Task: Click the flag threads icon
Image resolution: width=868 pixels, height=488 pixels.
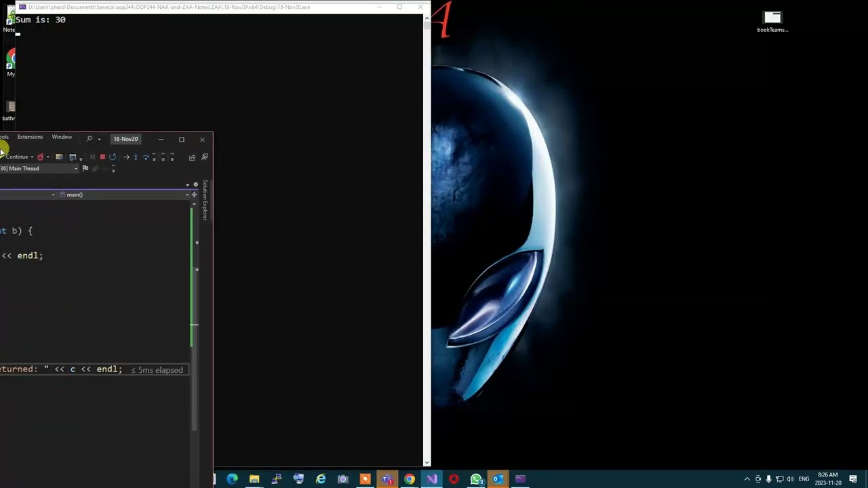Action: pyautogui.click(x=85, y=168)
